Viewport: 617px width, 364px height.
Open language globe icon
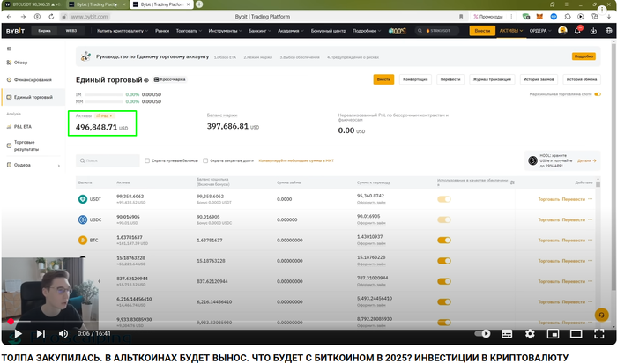[x=608, y=31]
